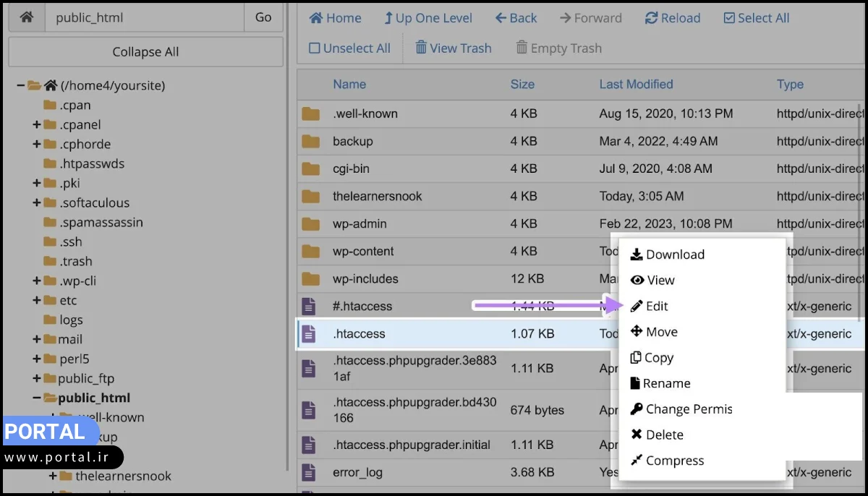Click the public_html path input field
This screenshot has width=868, height=496.
click(145, 17)
